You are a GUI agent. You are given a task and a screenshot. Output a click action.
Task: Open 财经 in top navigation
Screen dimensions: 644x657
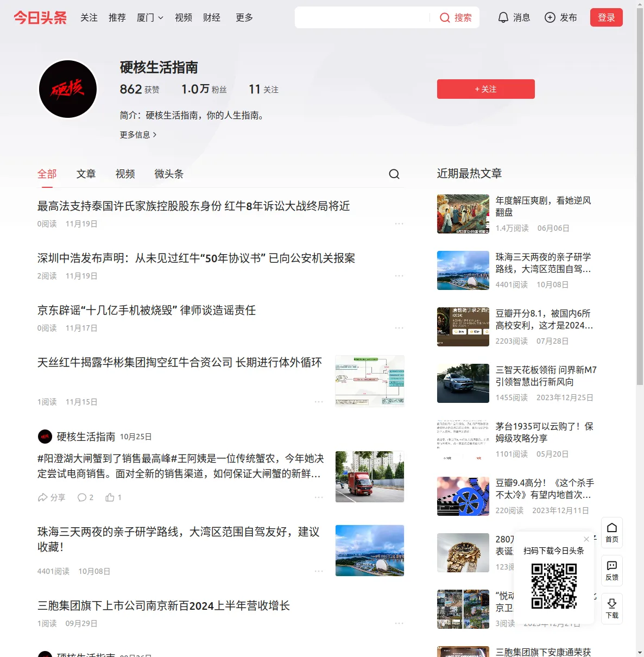pos(212,17)
